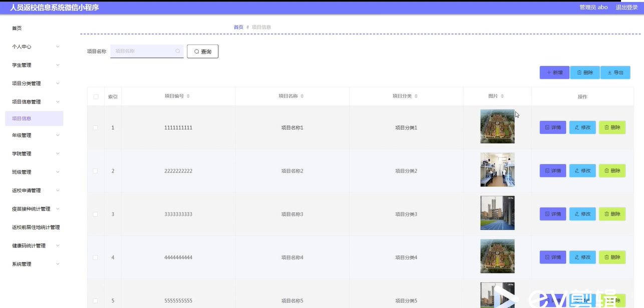Image resolution: width=644 pixels, height=308 pixels.
Task: Go to 首页 via the breadcrumb link
Action: coord(238,27)
